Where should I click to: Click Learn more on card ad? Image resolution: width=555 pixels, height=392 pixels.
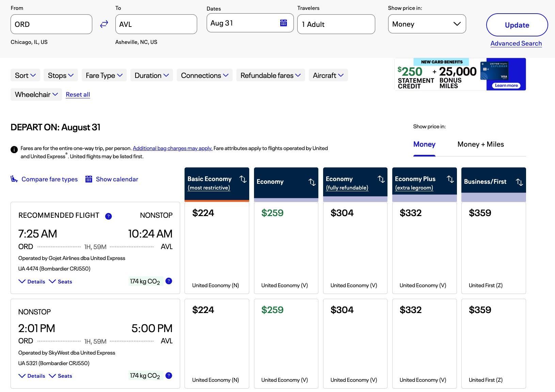506,85
